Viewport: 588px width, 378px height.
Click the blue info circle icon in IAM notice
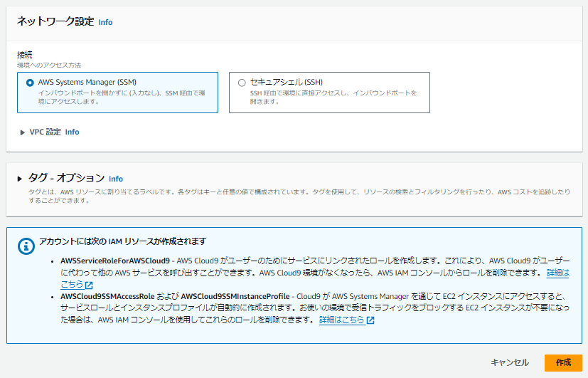(x=26, y=246)
